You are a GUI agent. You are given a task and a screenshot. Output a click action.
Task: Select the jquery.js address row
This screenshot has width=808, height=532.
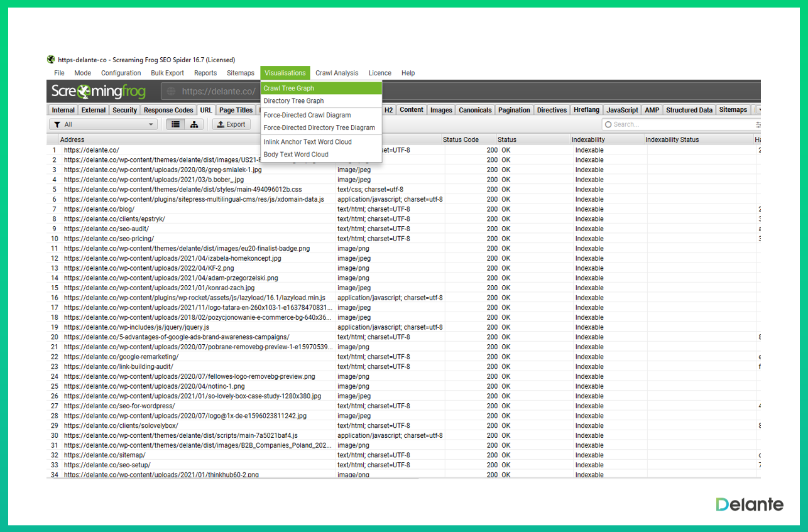point(405,327)
